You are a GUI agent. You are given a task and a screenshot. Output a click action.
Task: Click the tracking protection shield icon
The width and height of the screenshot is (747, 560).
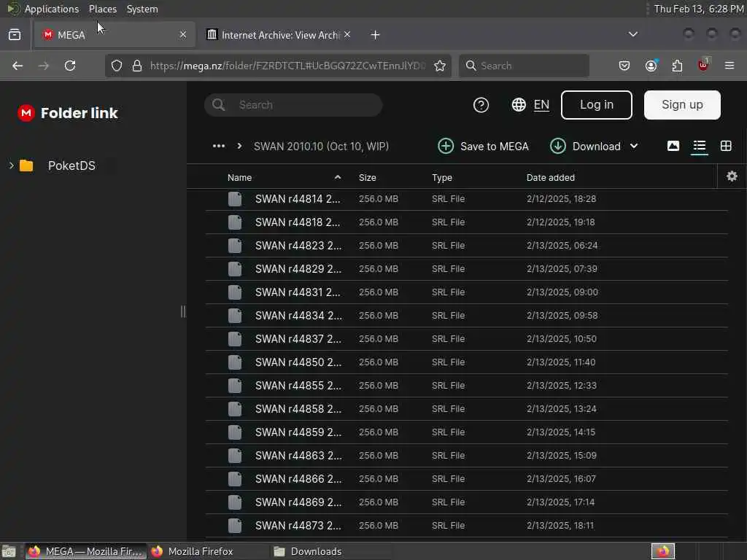[x=117, y=66]
